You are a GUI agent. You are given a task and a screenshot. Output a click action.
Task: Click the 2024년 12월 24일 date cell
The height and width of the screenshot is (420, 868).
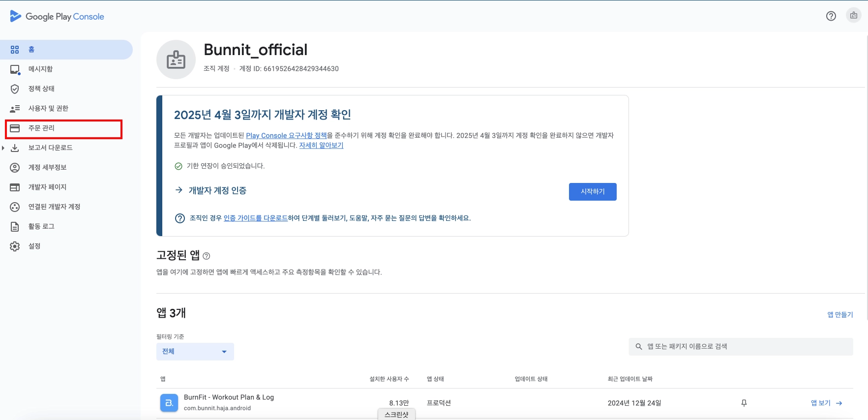[634, 403]
